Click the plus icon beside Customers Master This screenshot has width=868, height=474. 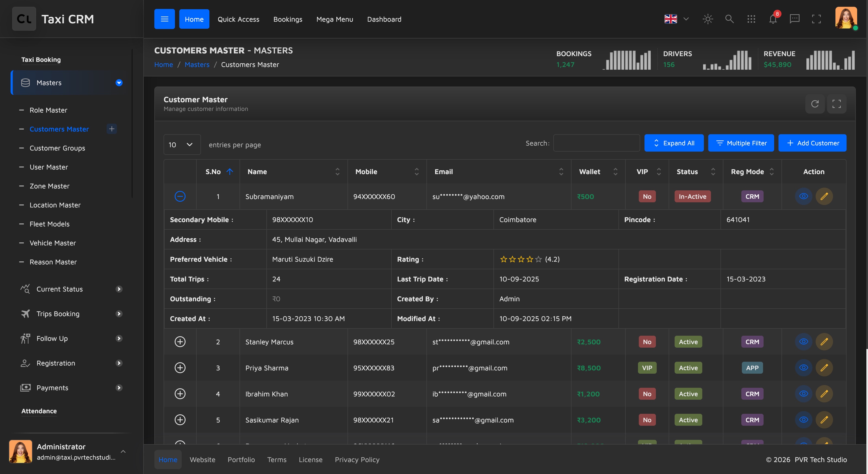pyautogui.click(x=111, y=129)
